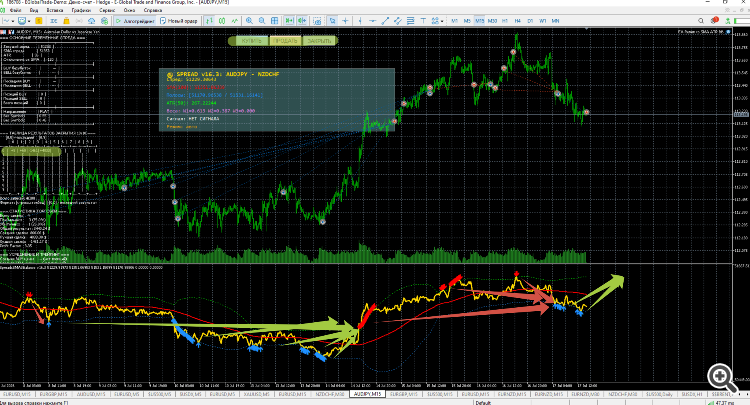This screenshot has height=405, width=750.
Task: Open the Сервис menu
Action: click(x=107, y=10)
